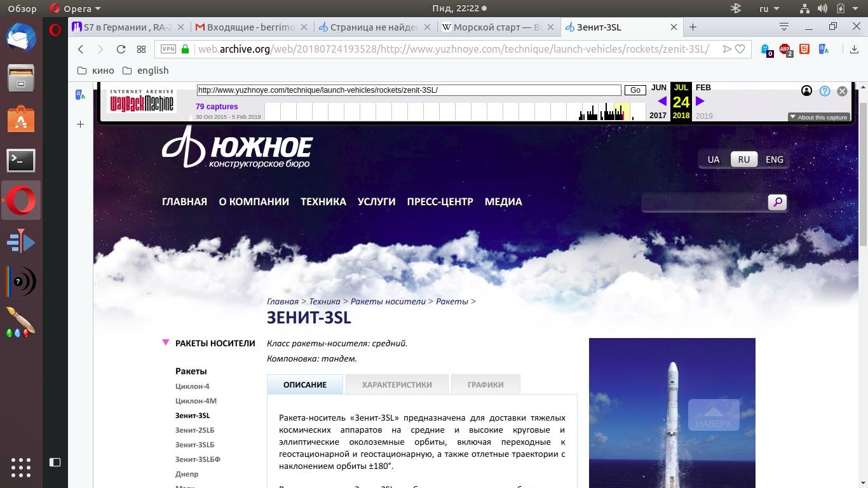Switch site language to RU
Viewport: 868px width, 488px height.
click(744, 159)
